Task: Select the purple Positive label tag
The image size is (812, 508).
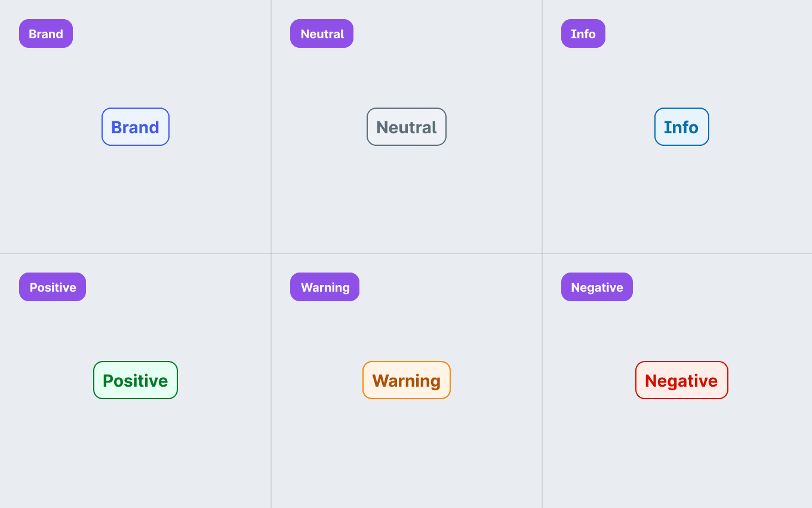Action: (53, 287)
